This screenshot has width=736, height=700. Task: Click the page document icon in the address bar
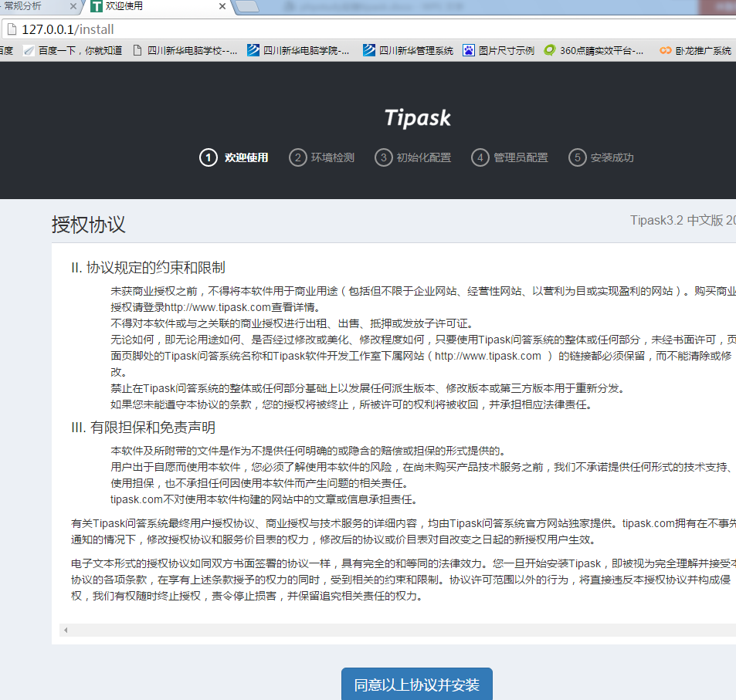click(11, 29)
